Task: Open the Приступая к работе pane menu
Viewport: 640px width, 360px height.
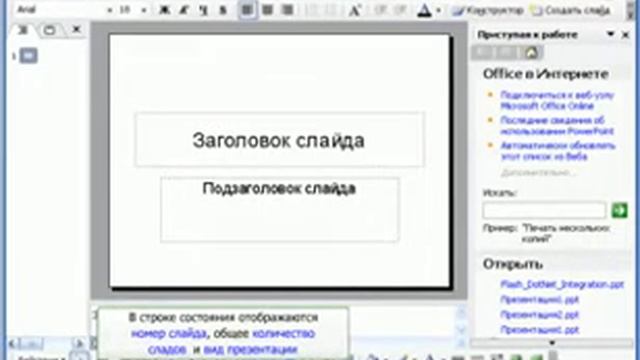Action: pos(611,34)
